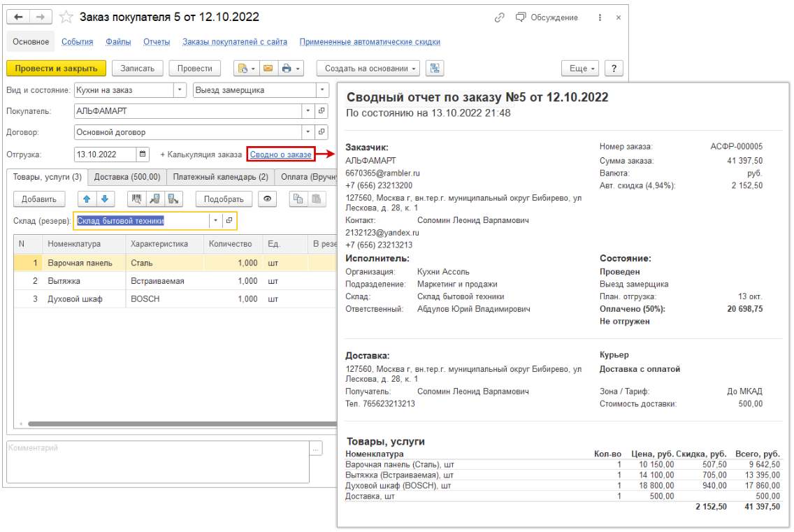
Task: Open Примененные автоматические скидки section
Action: point(370,41)
